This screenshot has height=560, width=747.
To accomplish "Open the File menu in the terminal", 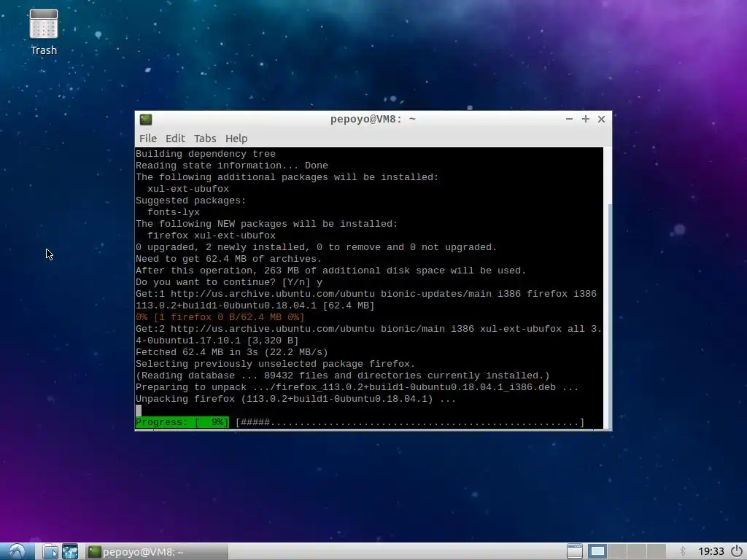I will (x=147, y=139).
